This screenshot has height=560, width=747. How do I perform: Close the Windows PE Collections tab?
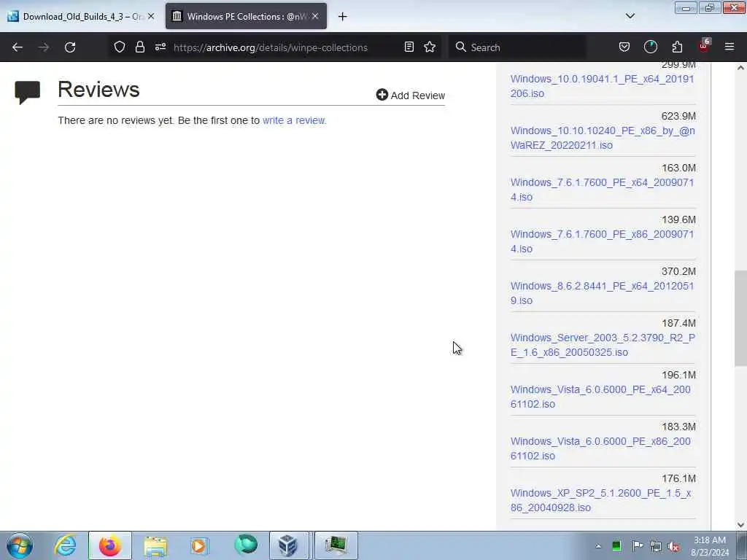click(x=315, y=16)
